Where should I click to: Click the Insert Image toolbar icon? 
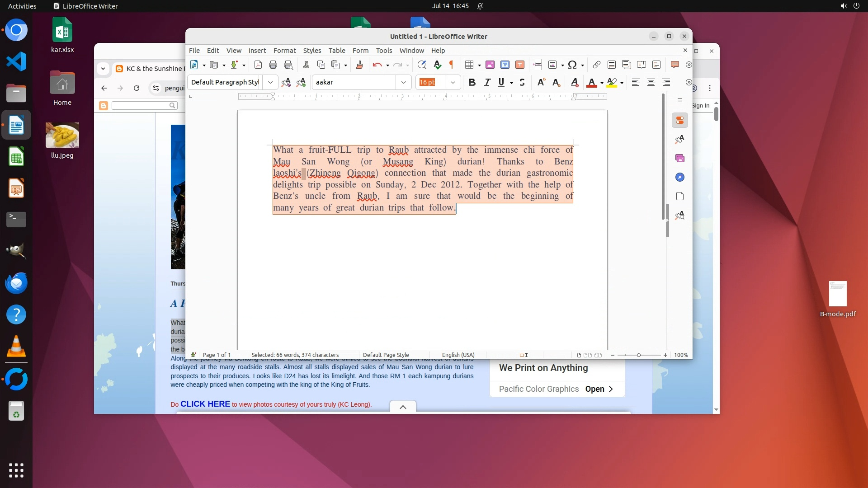[490, 65]
